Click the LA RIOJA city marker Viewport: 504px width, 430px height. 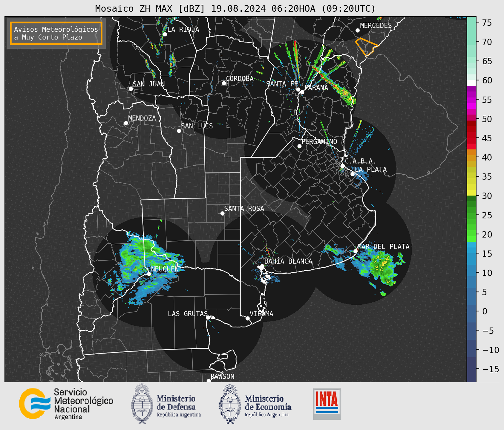165,34
